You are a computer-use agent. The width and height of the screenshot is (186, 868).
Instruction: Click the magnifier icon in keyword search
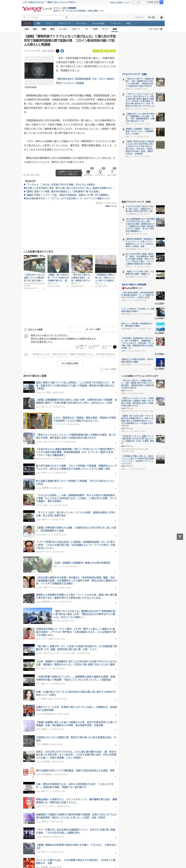[x=66, y=18]
